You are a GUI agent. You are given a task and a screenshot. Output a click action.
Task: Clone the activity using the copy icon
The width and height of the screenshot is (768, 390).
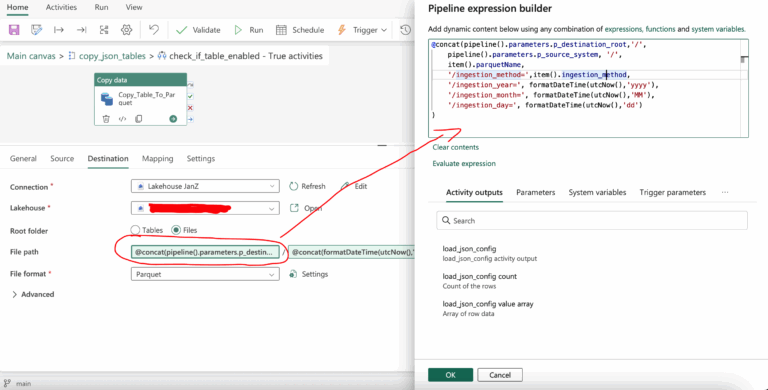[139, 119]
